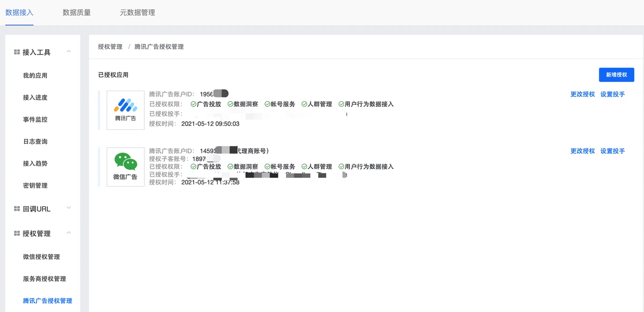This screenshot has width=644, height=312.
Task: Expand the 回调URL sidebar section
Action: click(x=69, y=208)
